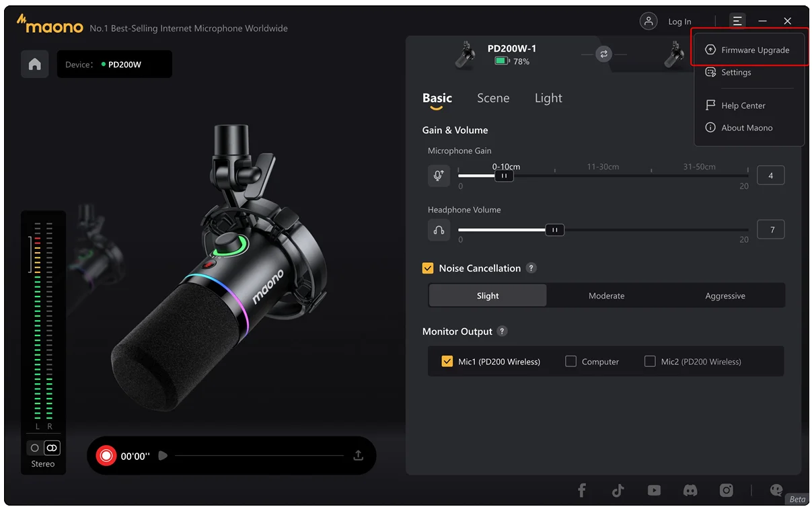Start recording with the red record button
This screenshot has height=511, width=812.
click(106, 456)
